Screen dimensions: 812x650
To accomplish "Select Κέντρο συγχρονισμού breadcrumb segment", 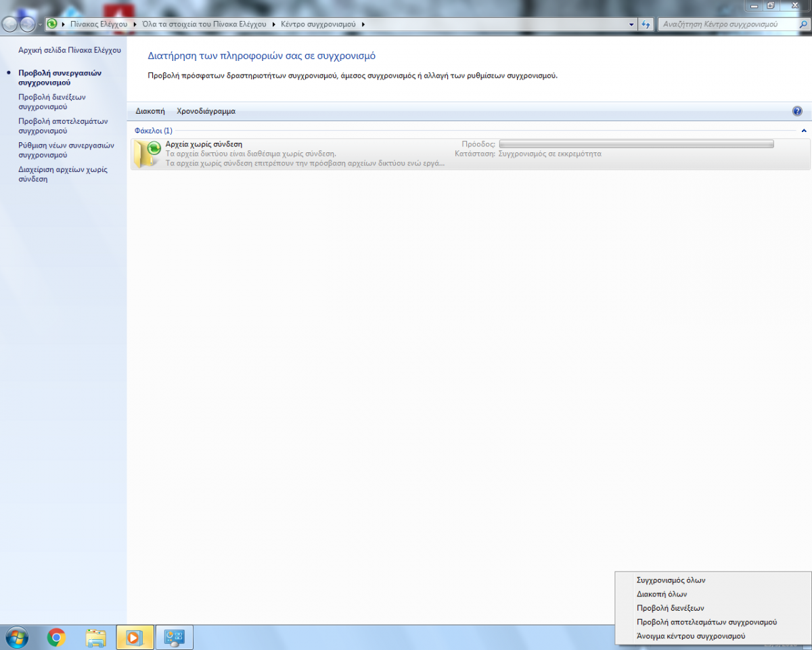I will click(318, 24).
